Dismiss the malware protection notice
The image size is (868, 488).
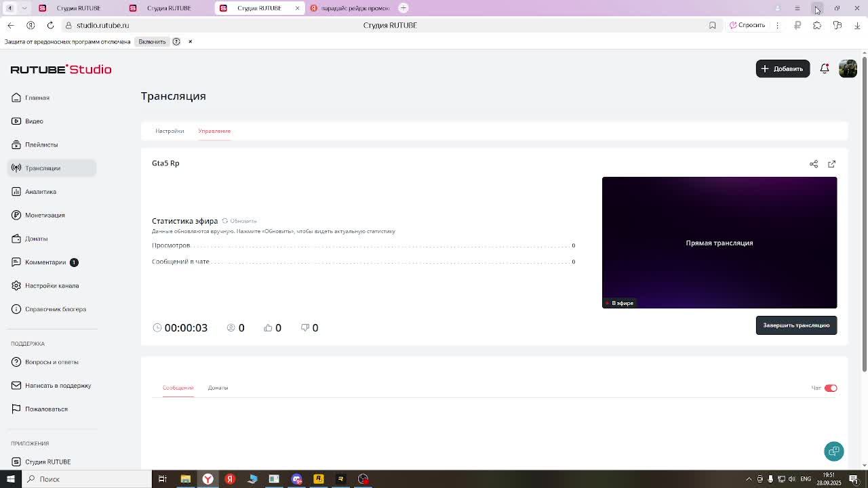tap(190, 41)
